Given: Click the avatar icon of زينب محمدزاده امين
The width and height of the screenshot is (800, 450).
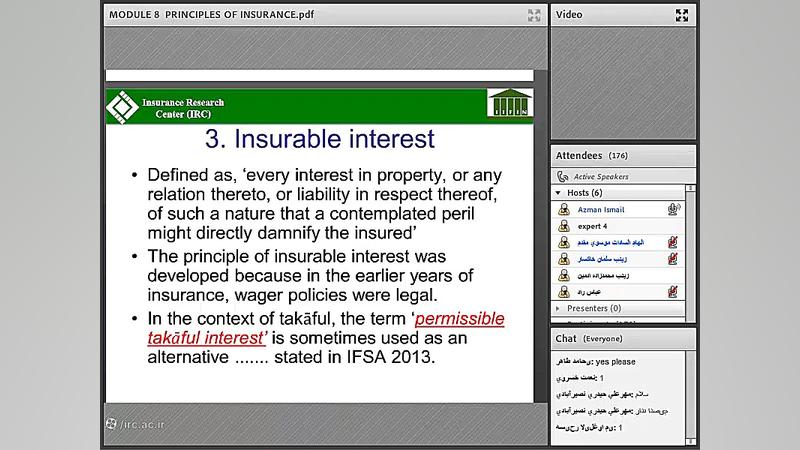Looking at the screenshot, I should [x=564, y=276].
